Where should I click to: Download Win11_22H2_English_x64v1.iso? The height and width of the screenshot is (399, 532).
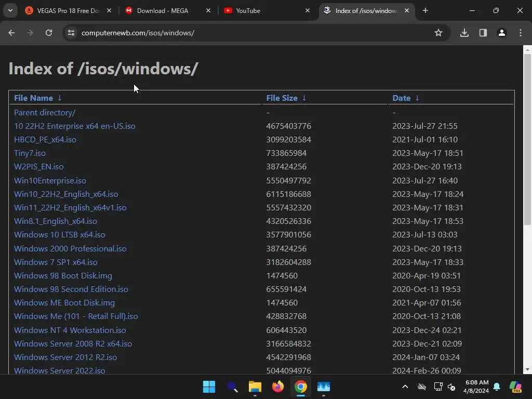click(x=70, y=208)
